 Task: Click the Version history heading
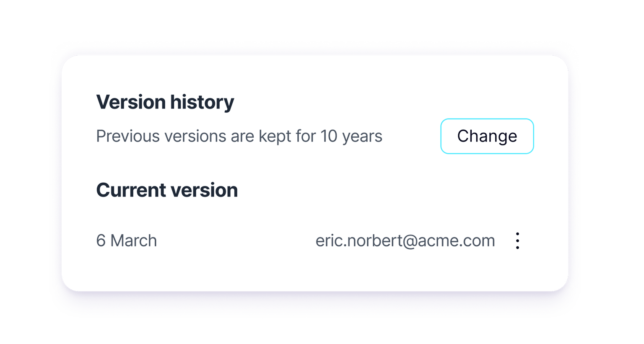pos(165,102)
